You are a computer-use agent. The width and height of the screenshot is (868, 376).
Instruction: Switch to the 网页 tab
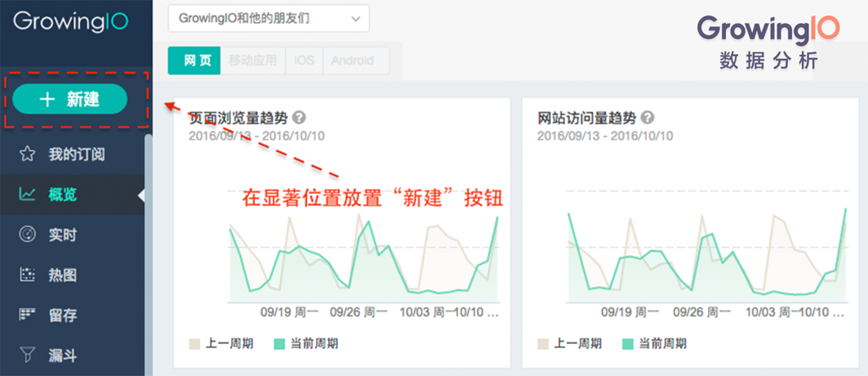(x=194, y=60)
